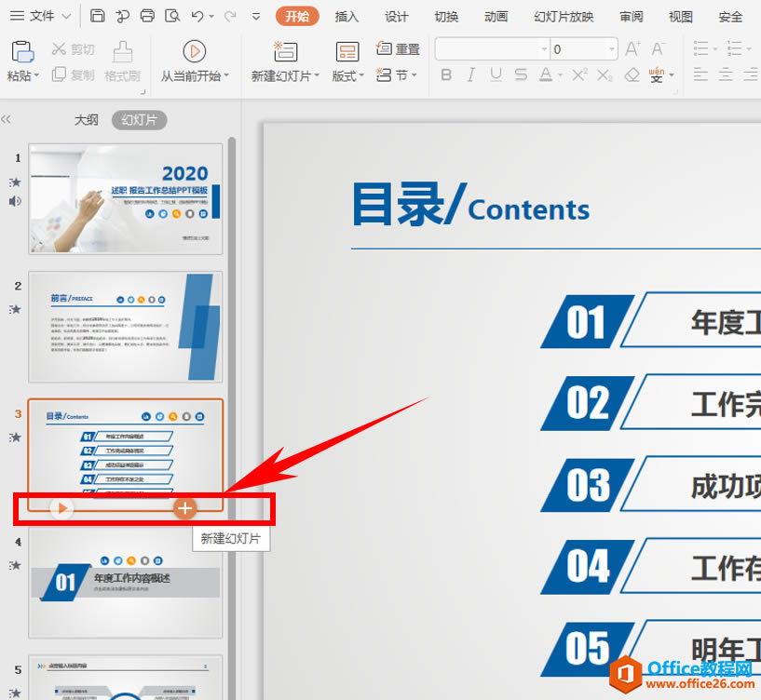Switch to the 动画 (Animation) tab
761x700 pixels.
coord(496,17)
